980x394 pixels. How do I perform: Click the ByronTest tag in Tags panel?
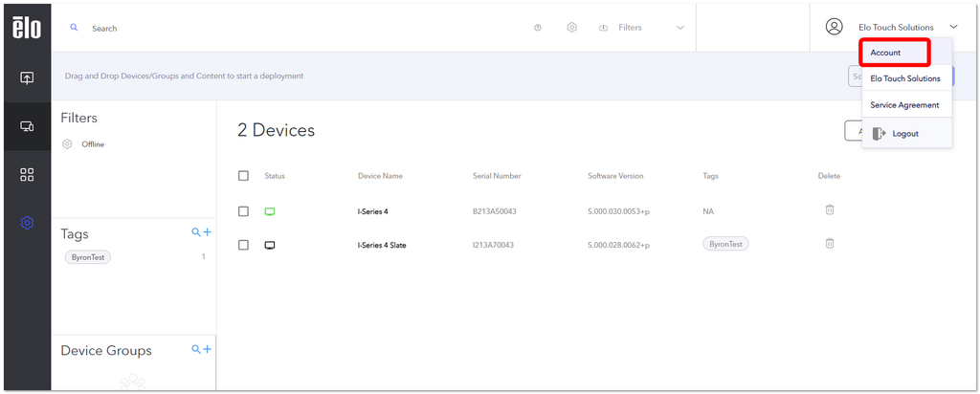[87, 257]
